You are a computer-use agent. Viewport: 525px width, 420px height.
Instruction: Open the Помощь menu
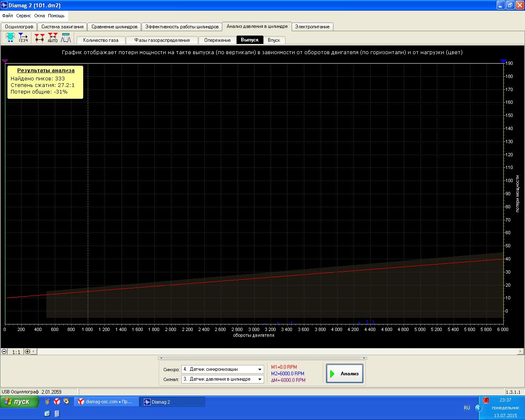click(x=56, y=16)
